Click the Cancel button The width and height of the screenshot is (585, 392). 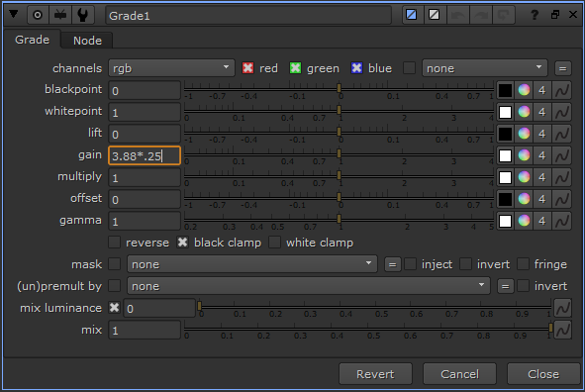pyautogui.click(x=459, y=374)
